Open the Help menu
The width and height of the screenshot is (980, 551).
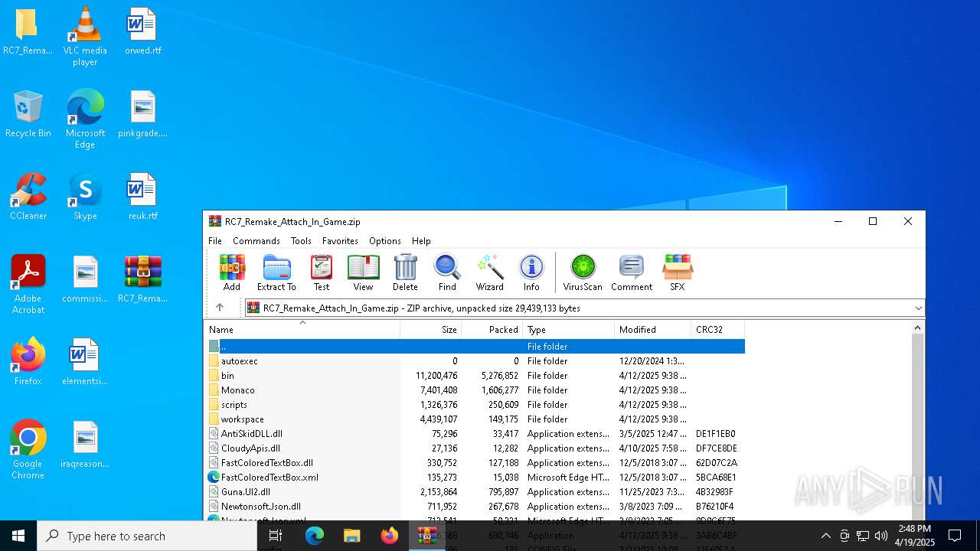[421, 240]
